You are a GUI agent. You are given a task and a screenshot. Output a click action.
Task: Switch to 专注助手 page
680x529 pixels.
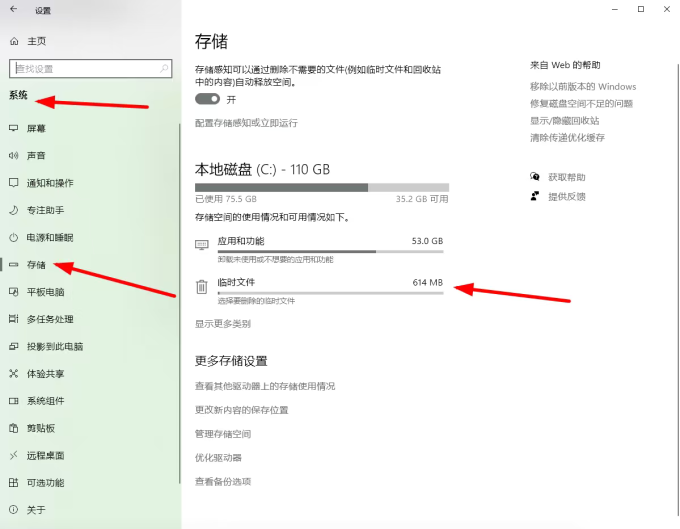pyautogui.click(x=45, y=210)
